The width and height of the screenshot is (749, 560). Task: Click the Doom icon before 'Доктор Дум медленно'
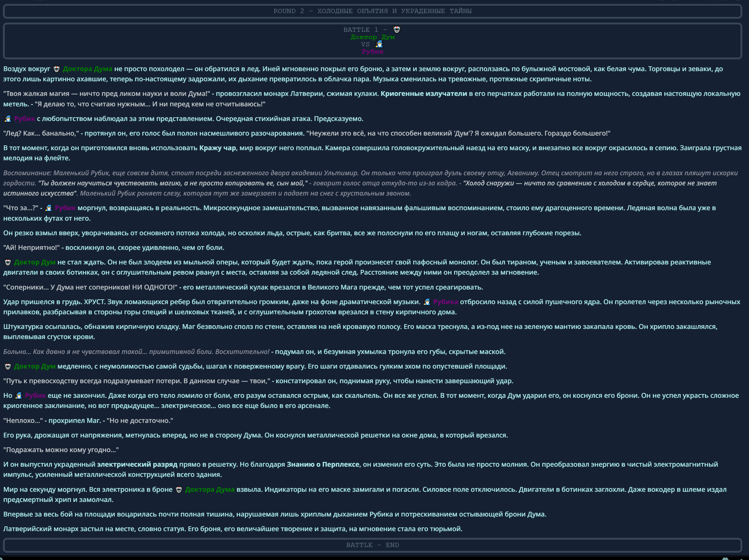point(8,366)
